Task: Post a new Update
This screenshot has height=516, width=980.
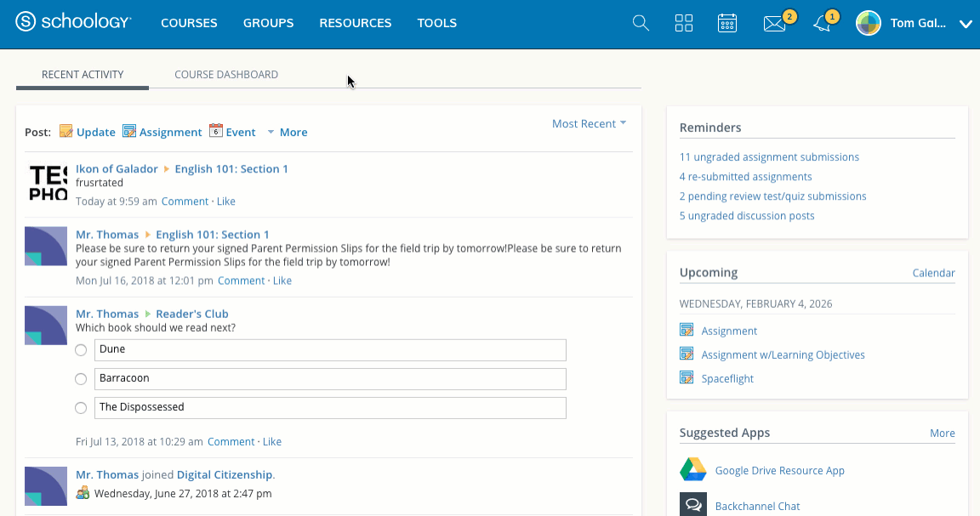Action: pyautogui.click(x=88, y=132)
